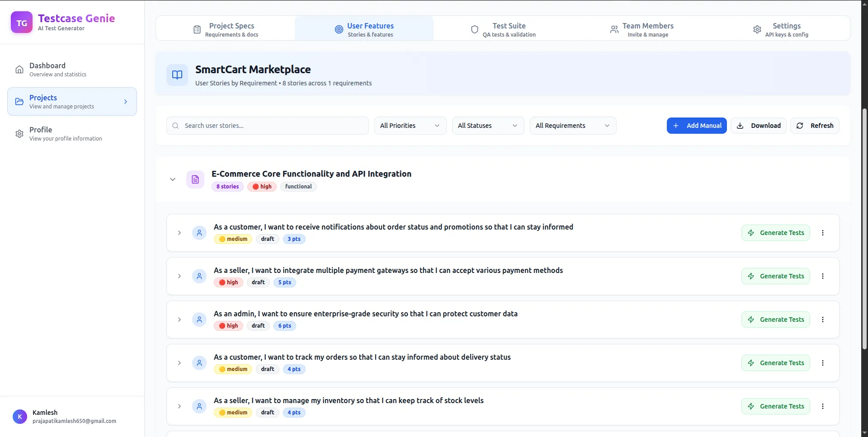
Task: Open three-dot menu for manage inventory story
Action: [x=822, y=406]
